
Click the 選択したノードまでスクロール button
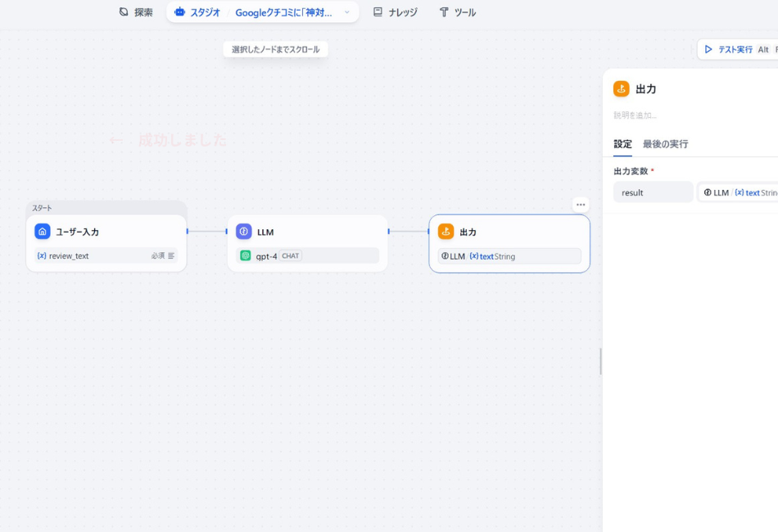[x=275, y=49]
